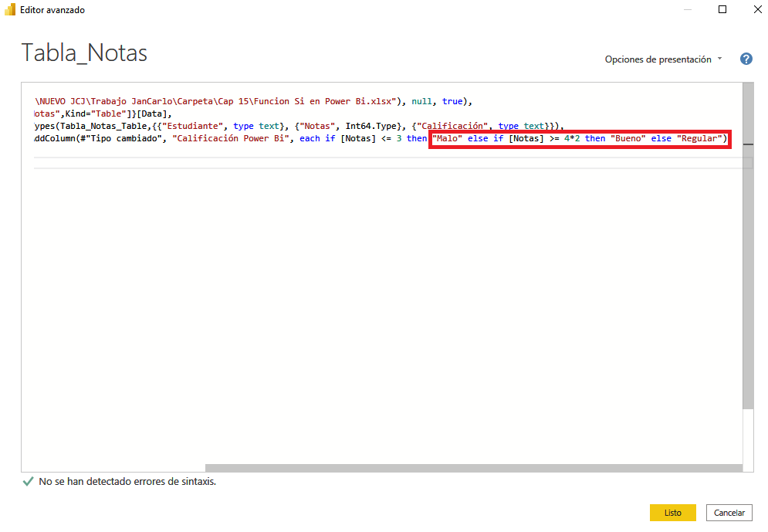Click the Power BI logo icon
This screenshot has height=532, width=768.
pyautogui.click(x=10, y=10)
